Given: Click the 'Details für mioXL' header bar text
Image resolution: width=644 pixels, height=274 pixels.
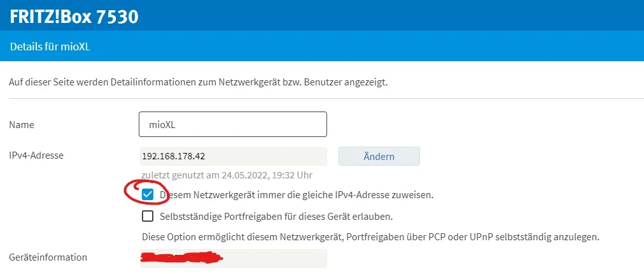Looking at the screenshot, I should coord(50,48).
